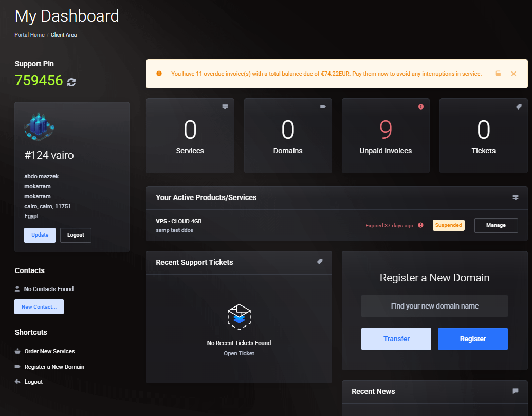The width and height of the screenshot is (532, 416).
Task: Click the cairo, cairo, 11751 address line
Action: 47,206
